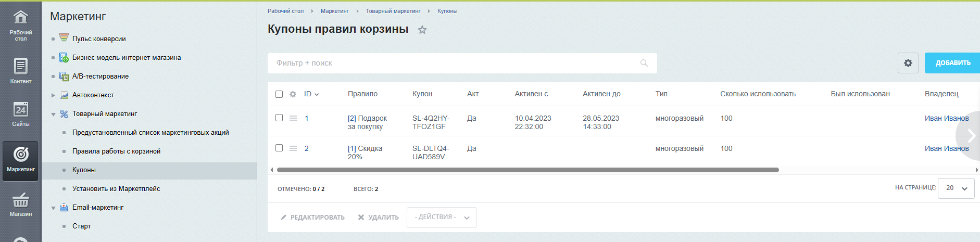The height and width of the screenshot is (242, 980).
Task: Open Предустановленный список маркетинговых акций
Action: click(x=150, y=132)
